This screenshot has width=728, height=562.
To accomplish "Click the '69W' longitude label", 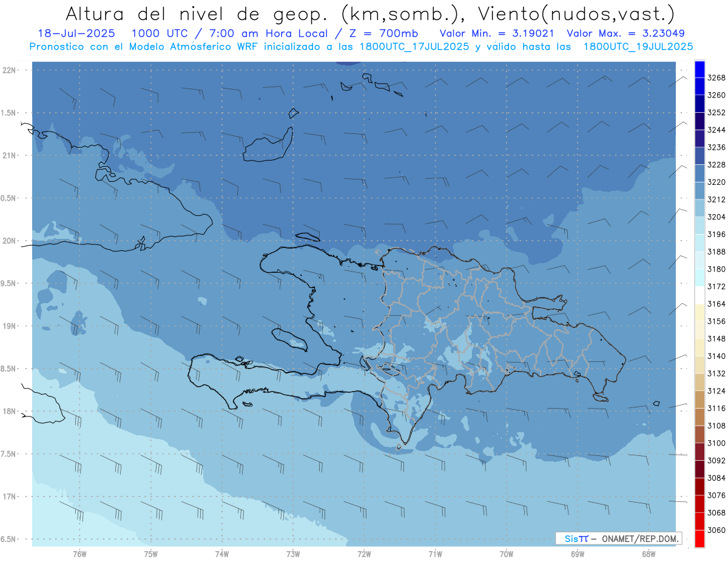I will click(x=578, y=554).
